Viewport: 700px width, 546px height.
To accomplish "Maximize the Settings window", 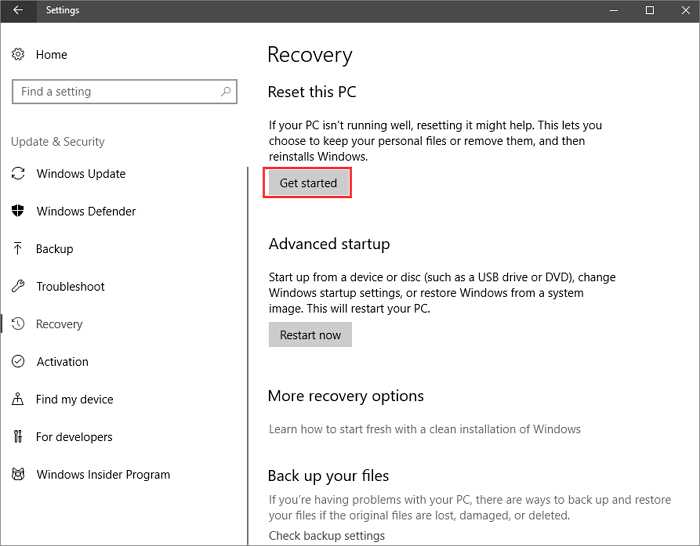I will pyautogui.click(x=649, y=11).
